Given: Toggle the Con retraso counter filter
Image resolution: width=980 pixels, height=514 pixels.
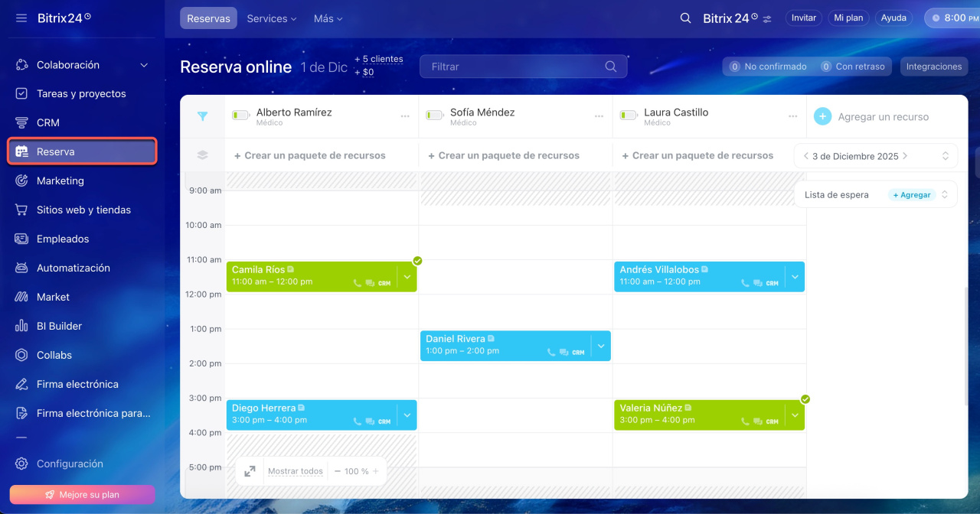Looking at the screenshot, I should (853, 67).
